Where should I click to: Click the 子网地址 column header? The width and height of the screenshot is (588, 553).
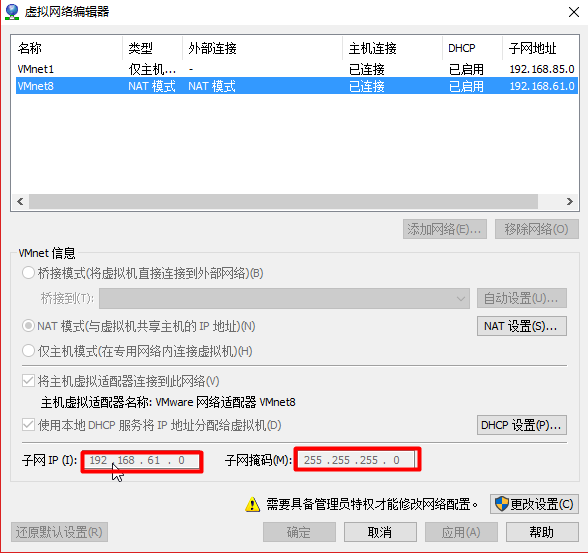540,48
